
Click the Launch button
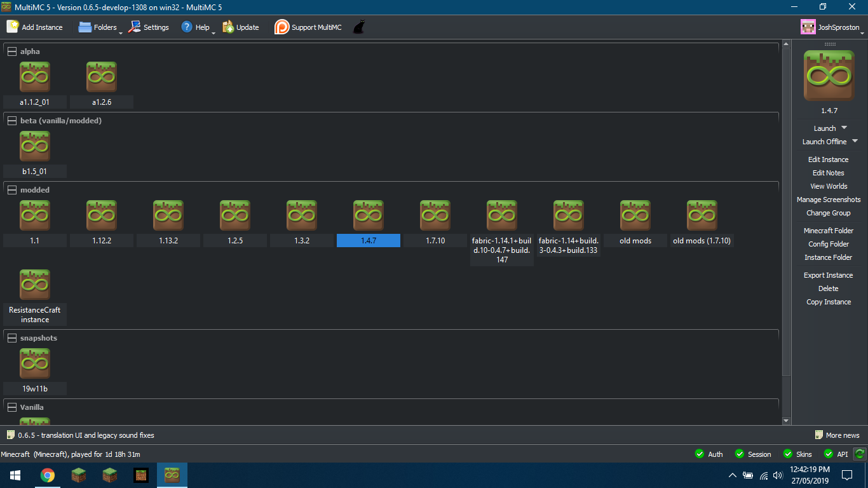pyautogui.click(x=825, y=128)
